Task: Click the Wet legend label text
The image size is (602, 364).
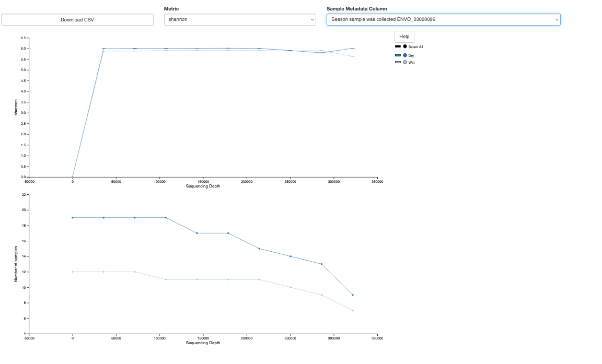Action: coord(411,63)
